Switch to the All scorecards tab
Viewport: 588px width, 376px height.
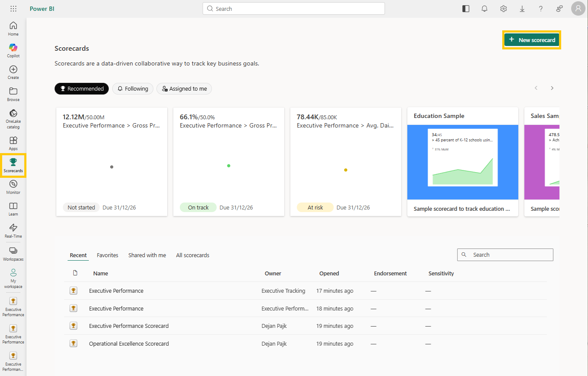tap(192, 255)
